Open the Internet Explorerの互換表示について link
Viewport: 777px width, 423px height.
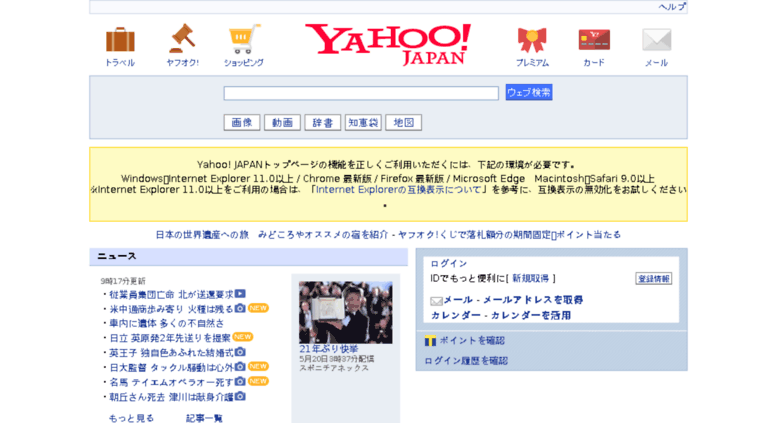[398, 190]
